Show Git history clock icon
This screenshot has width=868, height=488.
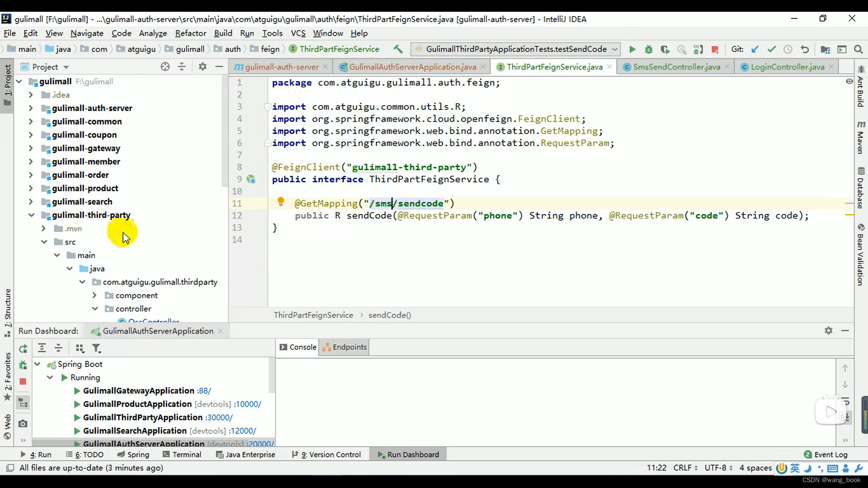tap(788, 49)
